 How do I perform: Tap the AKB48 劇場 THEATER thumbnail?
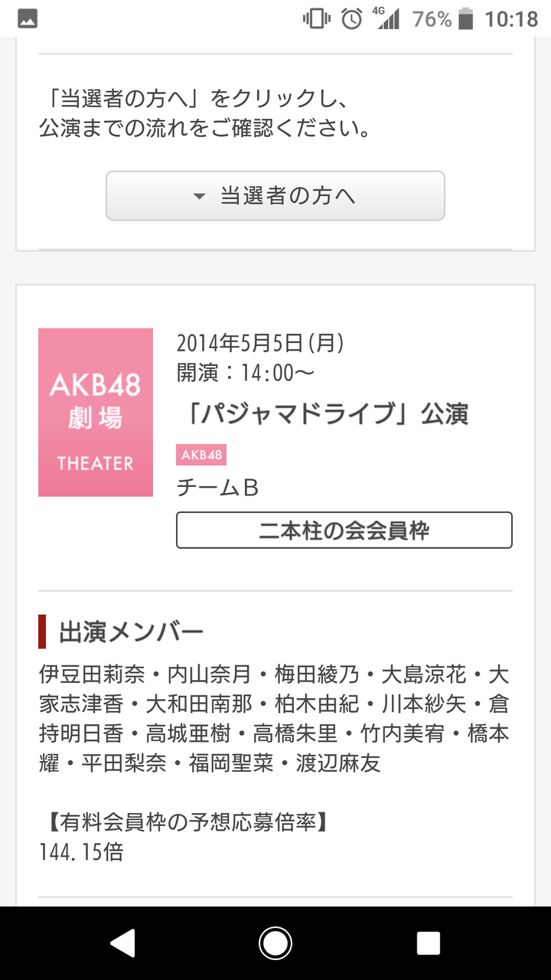(x=96, y=412)
